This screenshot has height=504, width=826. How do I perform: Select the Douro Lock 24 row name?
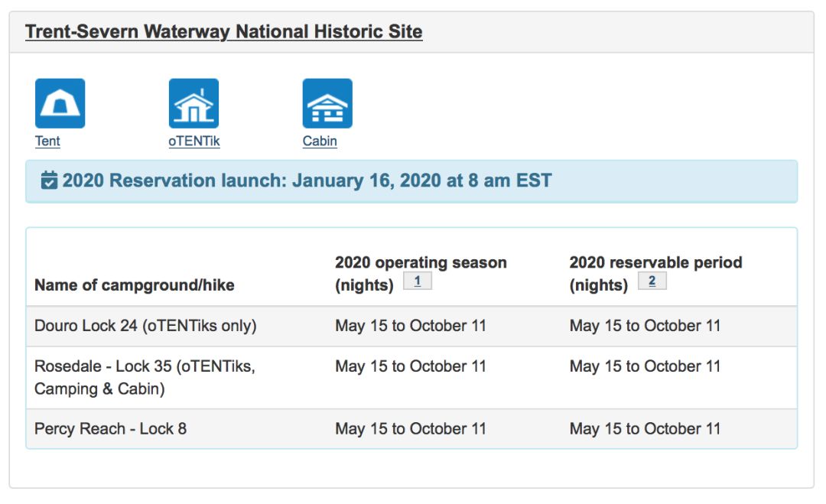(x=145, y=326)
